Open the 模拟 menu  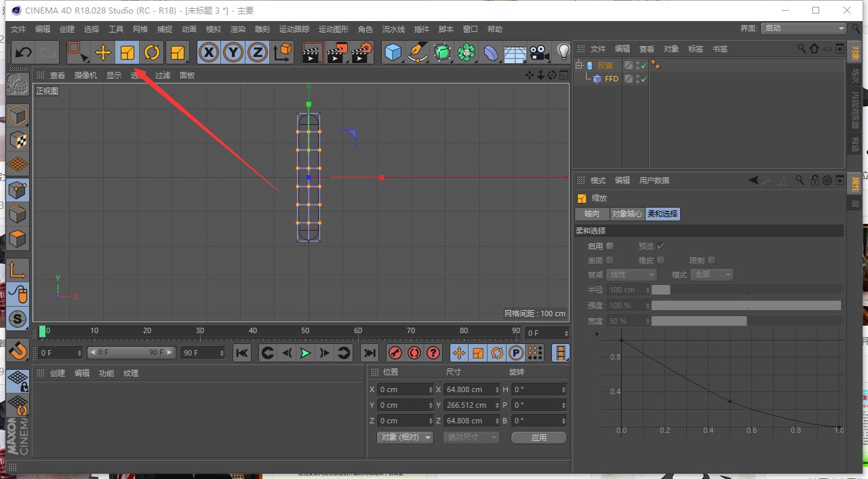(x=214, y=29)
